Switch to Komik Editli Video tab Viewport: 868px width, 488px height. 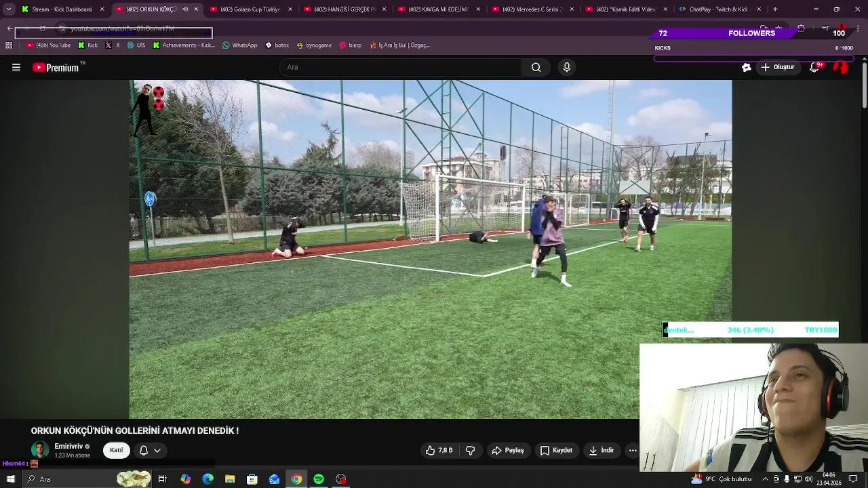(x=625, y=9)
